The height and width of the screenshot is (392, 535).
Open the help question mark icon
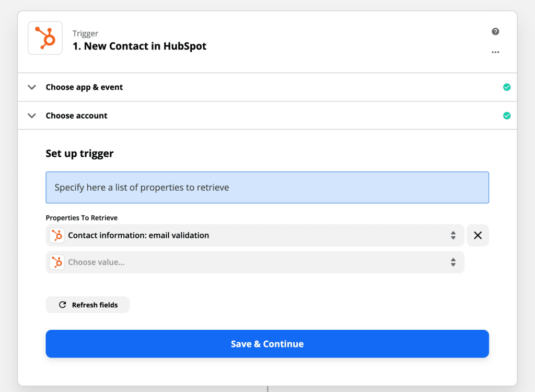(495, 31)
